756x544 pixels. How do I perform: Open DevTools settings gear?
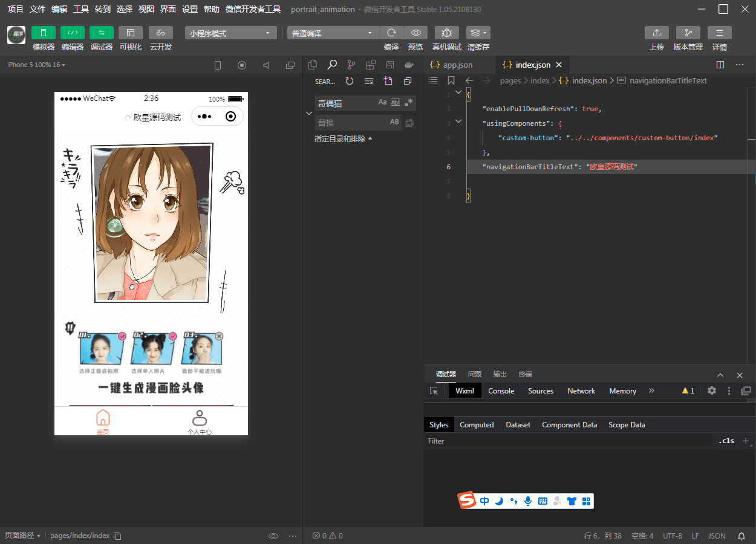tap(712, 391)
